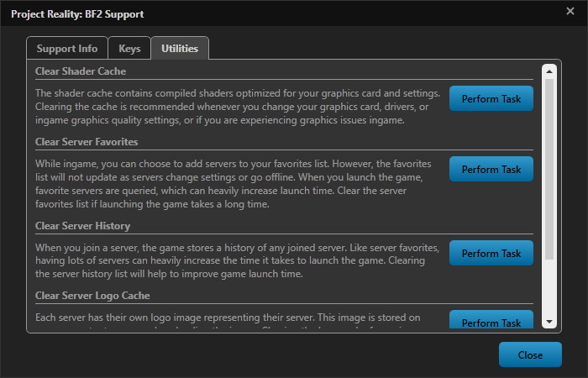Click the Clear Server Logo Cache heading

(92, 296)
